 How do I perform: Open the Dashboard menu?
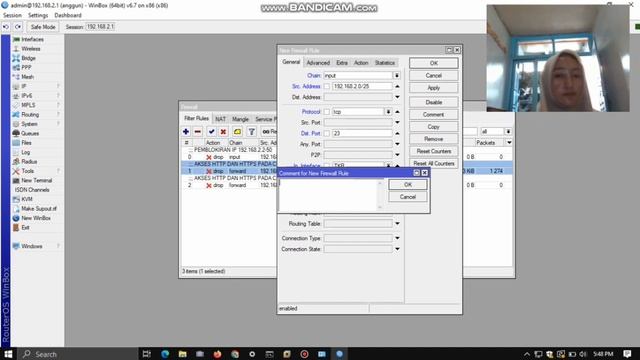pyautogui.click(x=68, y=15)
